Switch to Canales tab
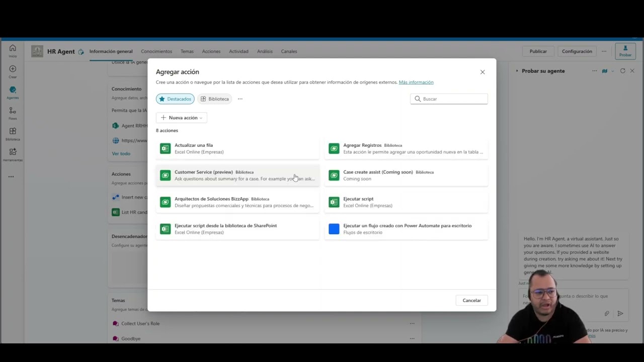Viewport: 644px width, 362px height. [289, 51]
